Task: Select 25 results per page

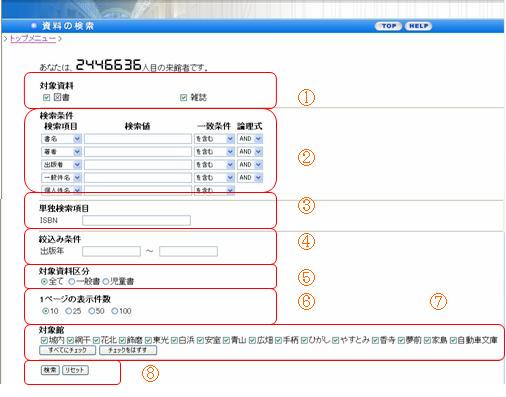Action: click(69, 311)
